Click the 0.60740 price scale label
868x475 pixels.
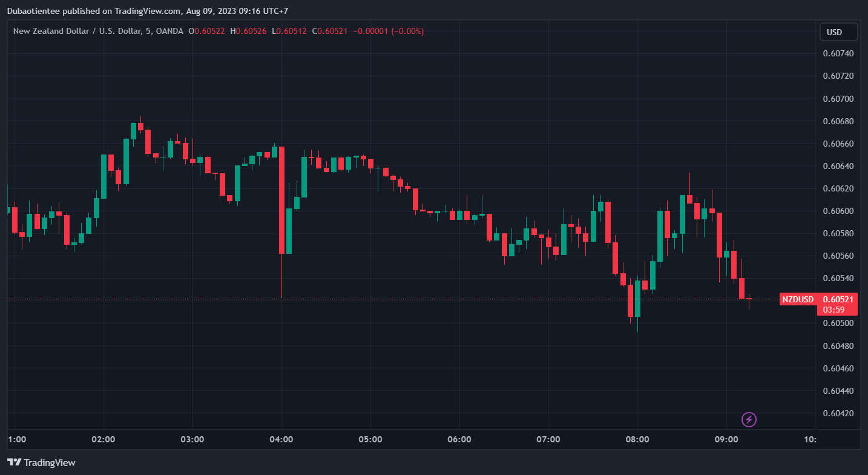838,54
